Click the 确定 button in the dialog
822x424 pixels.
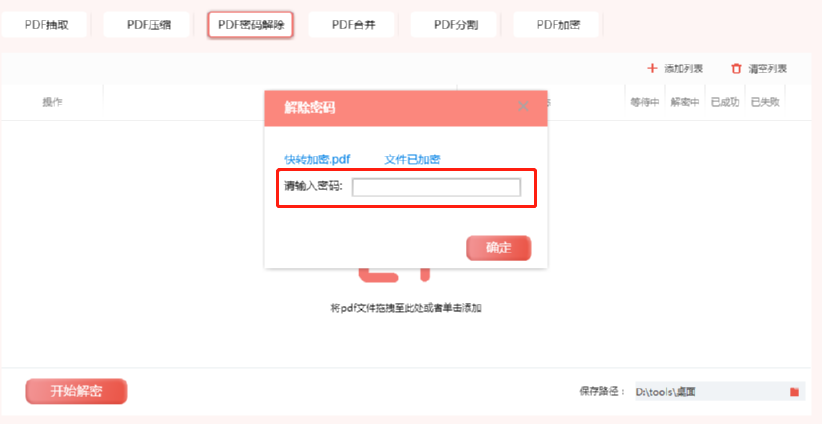pyautogui.click(x=499, y=248)
